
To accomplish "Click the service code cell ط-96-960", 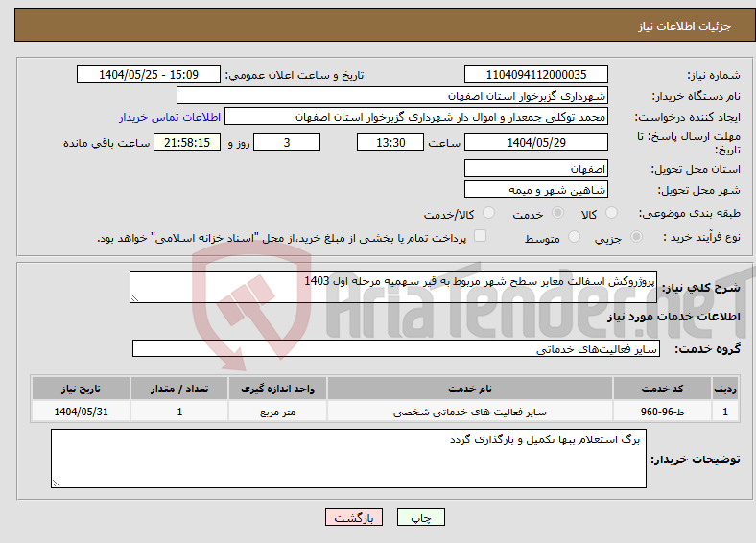I will 663,412.
